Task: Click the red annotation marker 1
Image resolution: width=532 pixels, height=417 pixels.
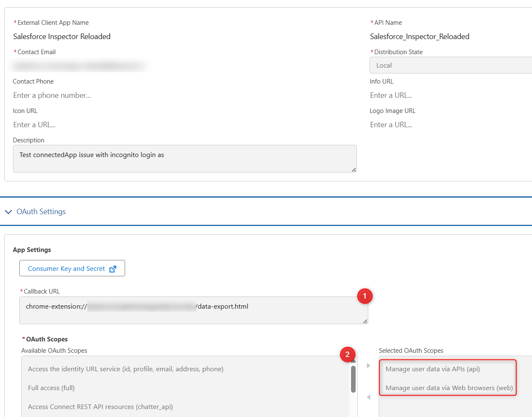Action: pyautogui.click(x=364, y=296)
